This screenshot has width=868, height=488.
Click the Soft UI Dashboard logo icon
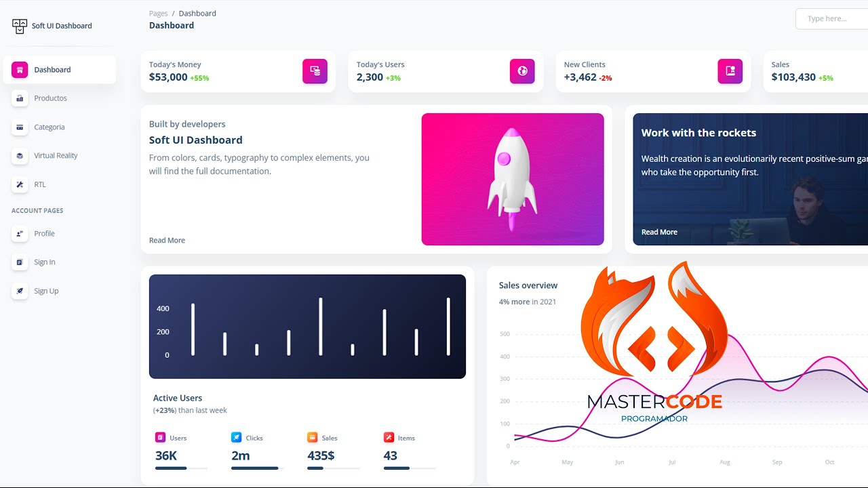pyautogui.click(x=19, y=26)
